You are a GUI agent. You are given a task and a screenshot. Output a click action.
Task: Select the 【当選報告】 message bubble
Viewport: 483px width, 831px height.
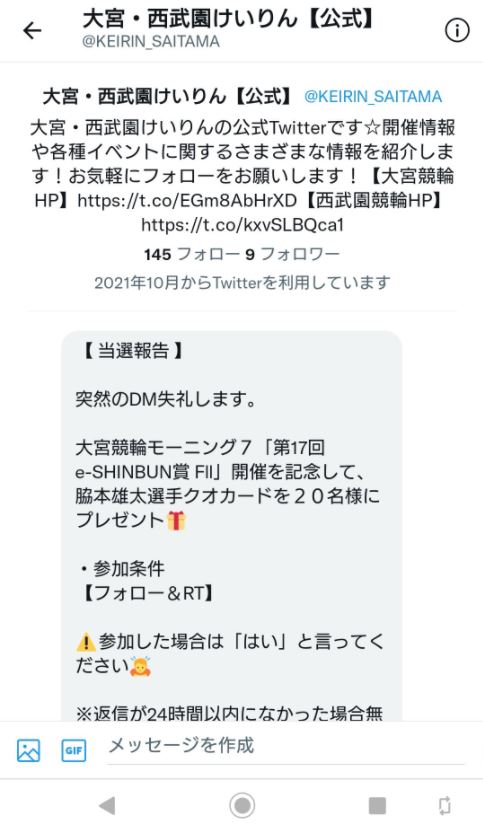coord(232,526)
